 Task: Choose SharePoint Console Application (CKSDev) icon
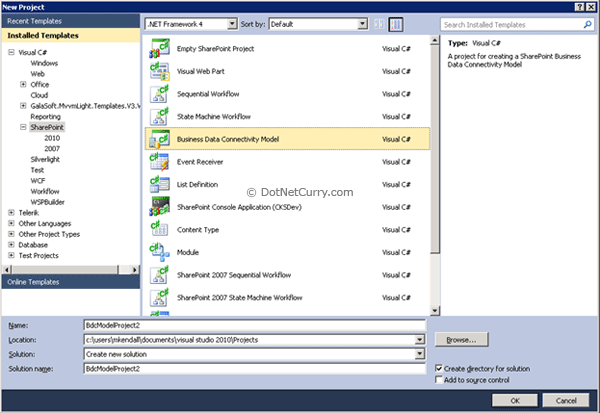(x=159, y=207)
